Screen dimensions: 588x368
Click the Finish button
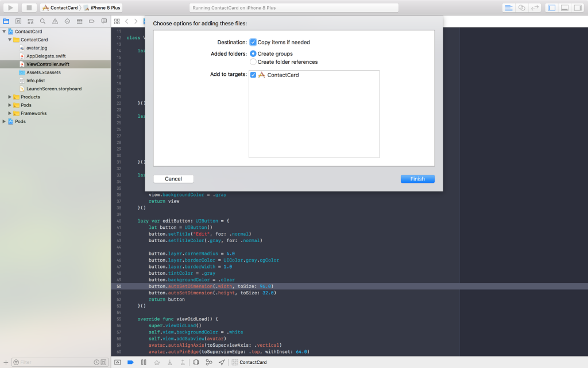pyautogui.click(x=417, y=179)
